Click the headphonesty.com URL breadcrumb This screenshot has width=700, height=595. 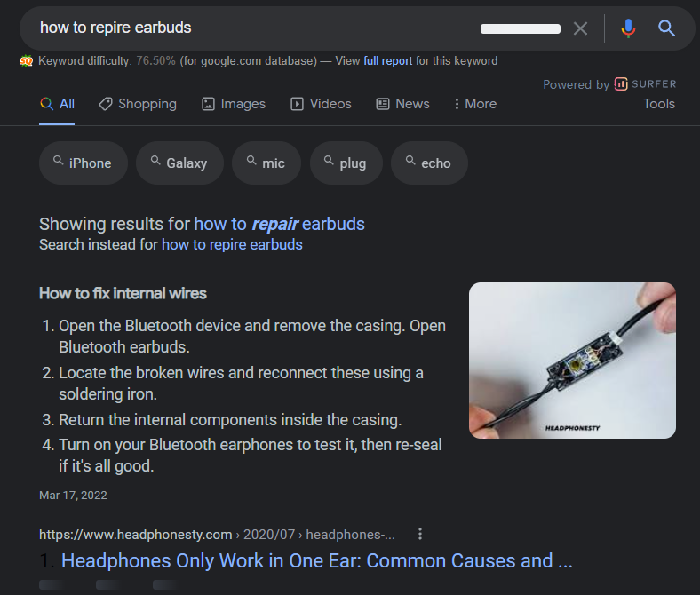217,535
